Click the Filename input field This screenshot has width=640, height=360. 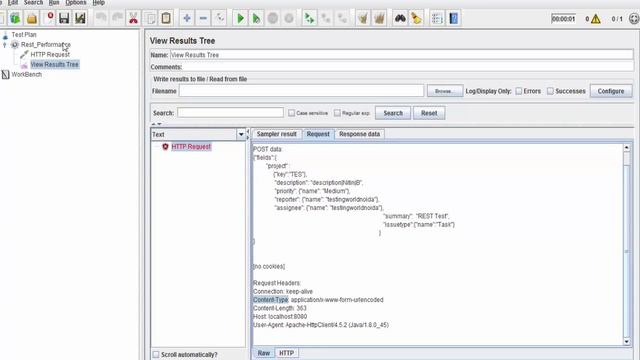[x=301, y=91]
